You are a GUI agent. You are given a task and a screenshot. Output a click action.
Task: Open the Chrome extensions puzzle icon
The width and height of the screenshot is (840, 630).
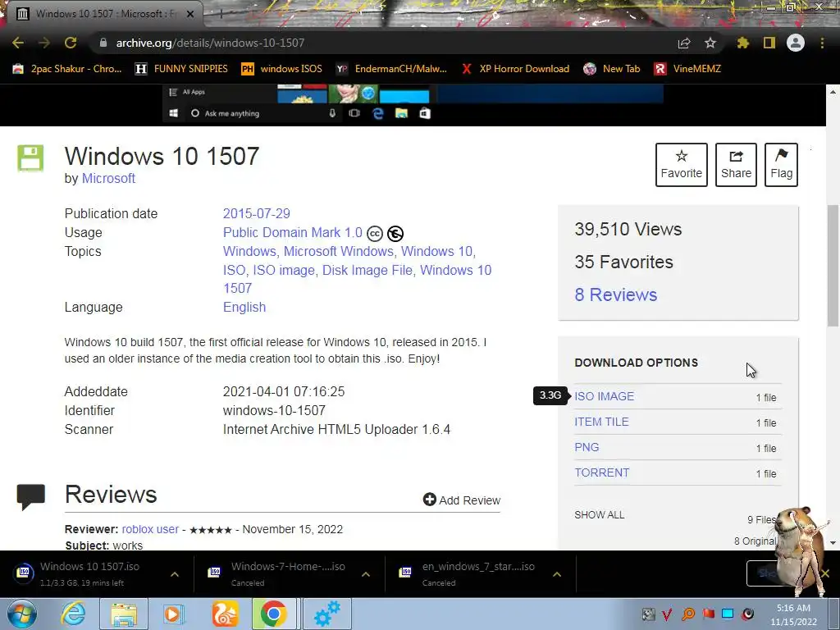point(742,43)
